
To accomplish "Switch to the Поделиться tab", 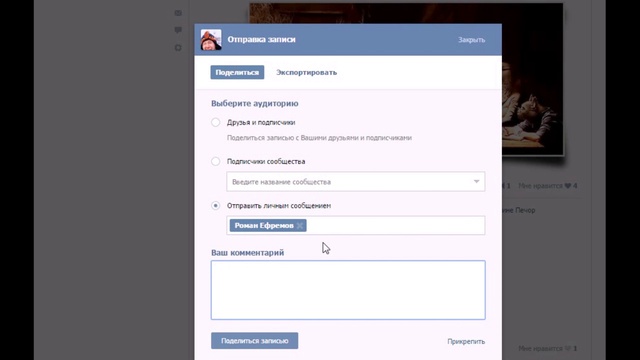I will [237, 72].
